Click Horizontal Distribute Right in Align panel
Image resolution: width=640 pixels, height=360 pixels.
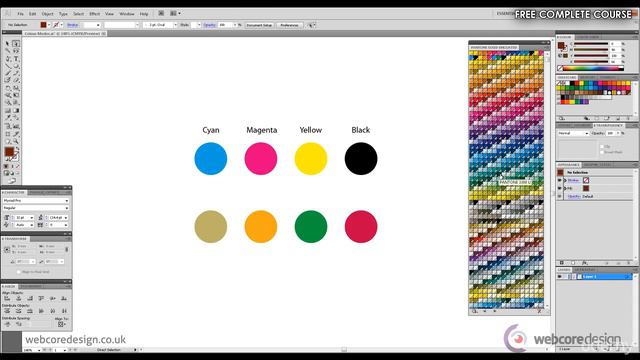pos(64,311)
